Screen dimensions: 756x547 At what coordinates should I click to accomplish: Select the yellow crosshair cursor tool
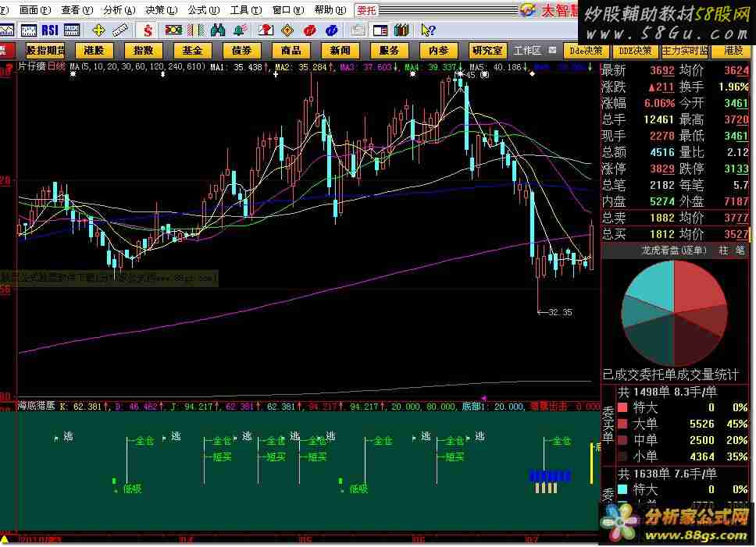(98, 30)
